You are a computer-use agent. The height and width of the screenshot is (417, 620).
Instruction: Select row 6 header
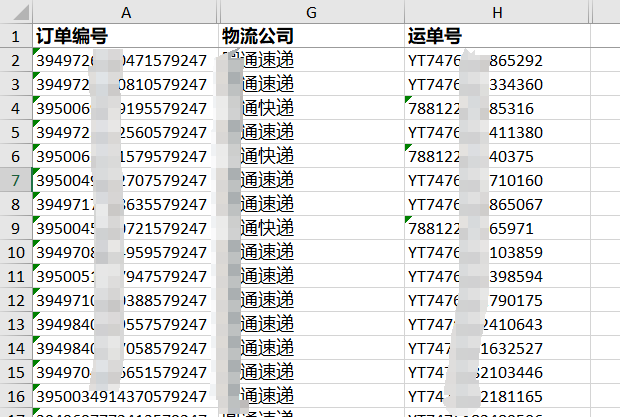(16, 157)
